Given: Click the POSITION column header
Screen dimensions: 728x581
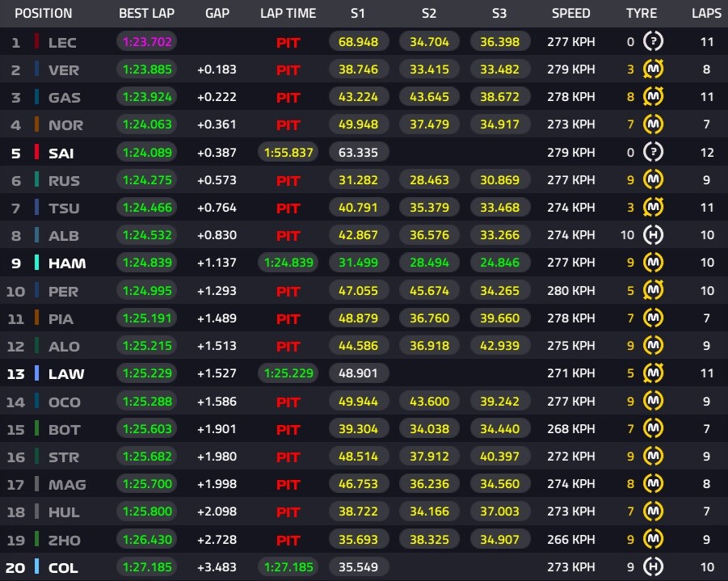Looking at the screenshot, I should tap(44, 14).
